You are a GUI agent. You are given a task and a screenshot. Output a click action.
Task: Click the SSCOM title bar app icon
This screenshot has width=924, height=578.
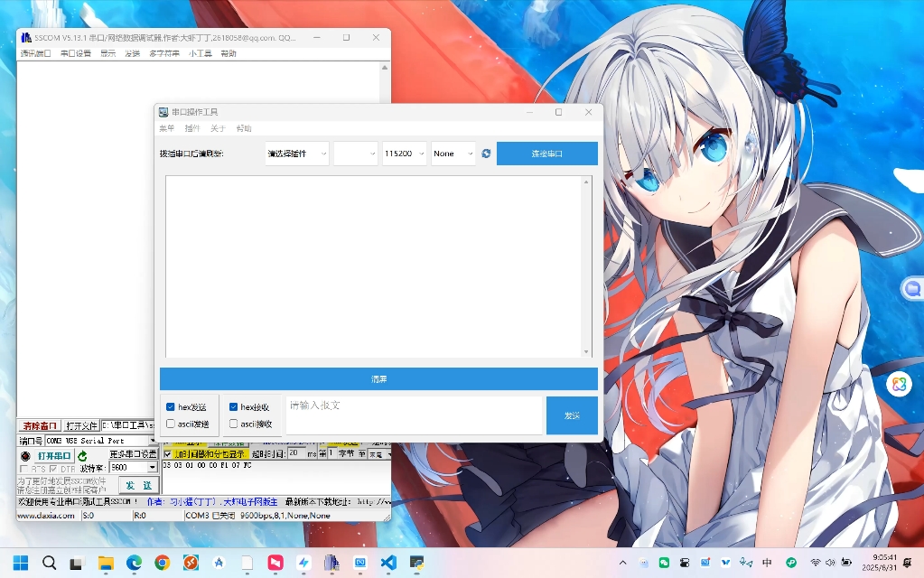coord(26,38)
